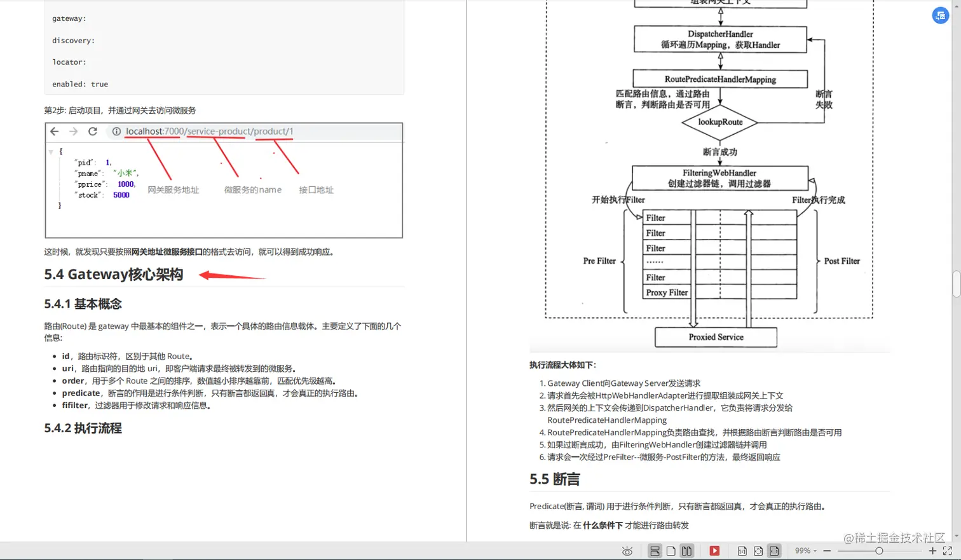Image resolution: width=961 pixels, height=560 pixels.
Task: Click the 'gateway:' code line
Action: 69,18
